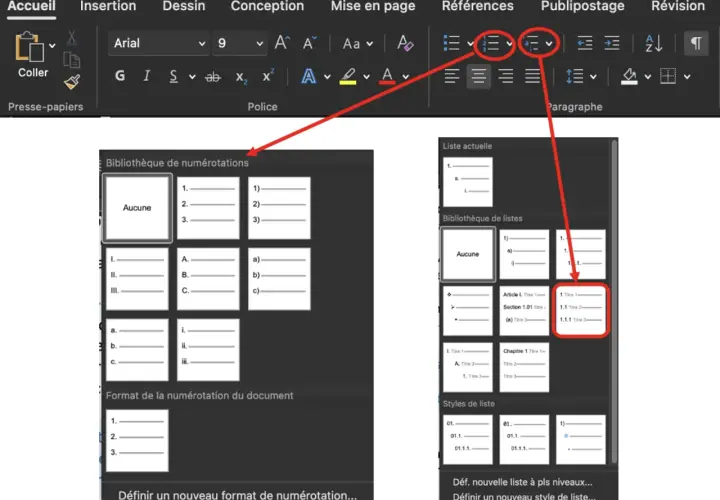Image resolution: width=720 pixels, height=500 pixels.
Task: Choose the I. II. III. roman numbering
Action: [137, 279]
